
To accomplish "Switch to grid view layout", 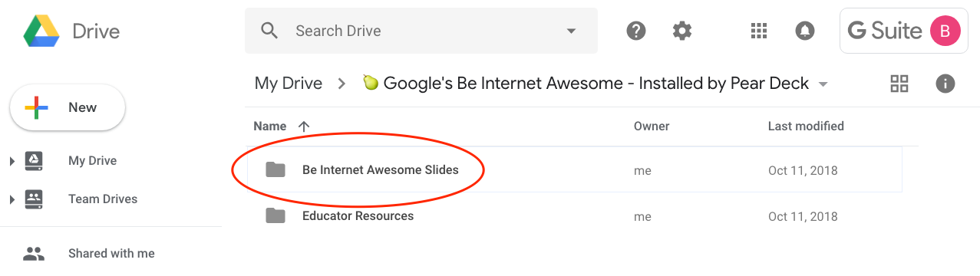I will tap(899, 84).
